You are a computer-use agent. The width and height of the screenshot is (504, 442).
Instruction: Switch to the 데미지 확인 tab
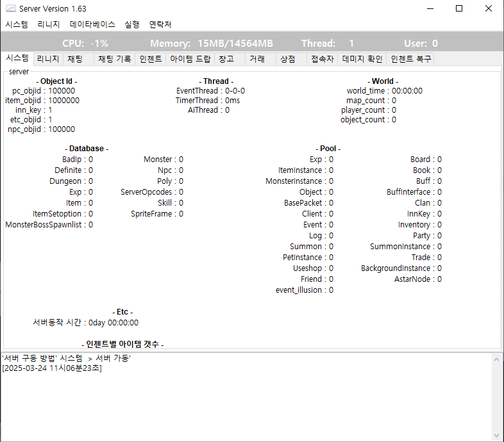362,59
